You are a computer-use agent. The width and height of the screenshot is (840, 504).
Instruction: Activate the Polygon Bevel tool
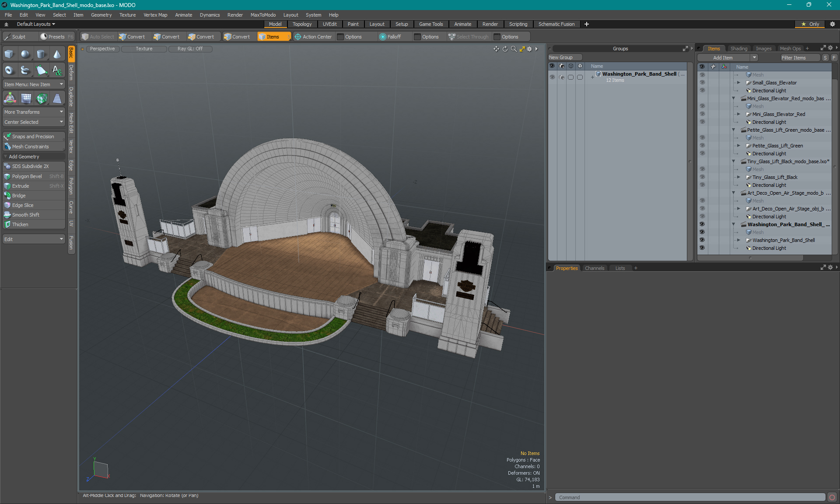34,176
